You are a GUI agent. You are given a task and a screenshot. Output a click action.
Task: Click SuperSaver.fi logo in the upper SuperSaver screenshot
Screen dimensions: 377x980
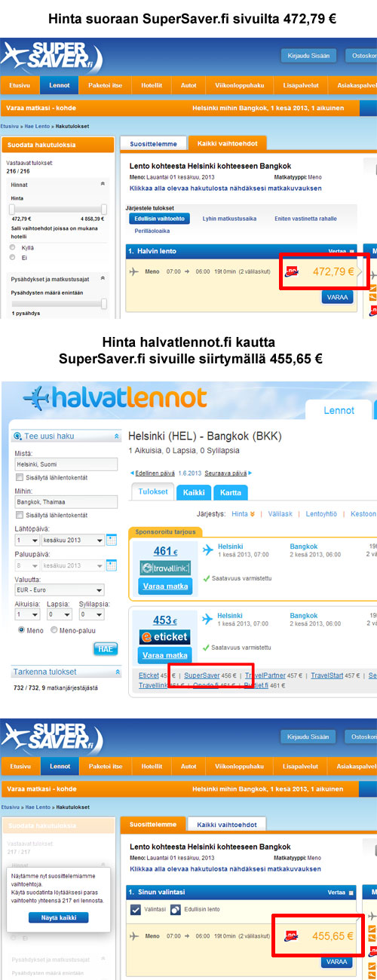coord(51,56)
